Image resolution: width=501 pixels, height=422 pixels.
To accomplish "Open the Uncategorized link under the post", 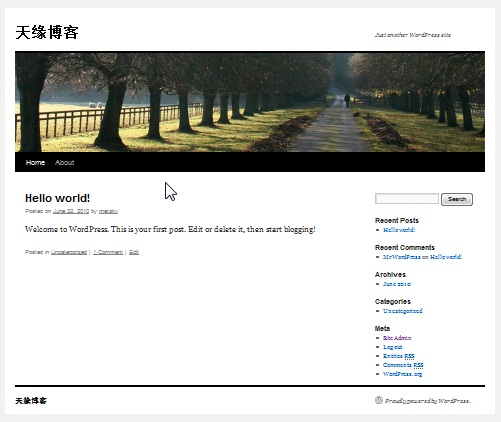I will (69, 252).
